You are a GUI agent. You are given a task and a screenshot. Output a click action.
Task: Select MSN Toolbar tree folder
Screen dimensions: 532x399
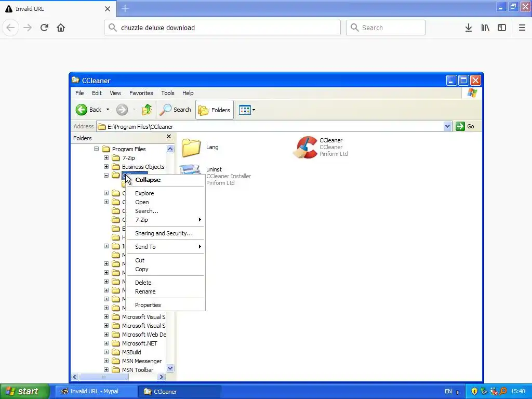[137, 370]
